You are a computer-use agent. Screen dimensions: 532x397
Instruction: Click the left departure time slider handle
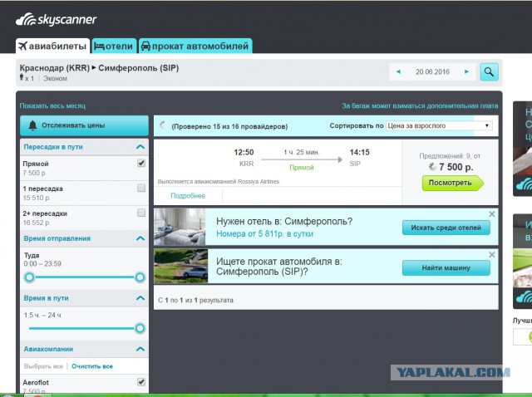30,277
